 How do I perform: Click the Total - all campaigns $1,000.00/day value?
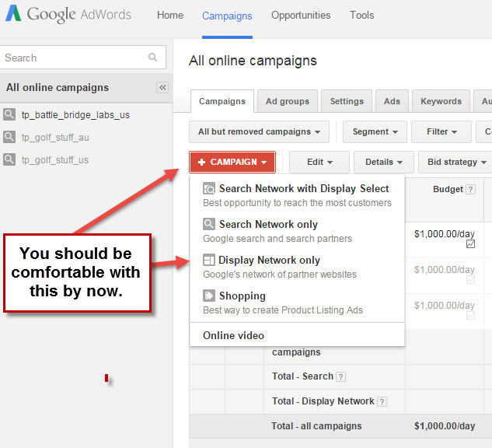click(x=445, y=426)
